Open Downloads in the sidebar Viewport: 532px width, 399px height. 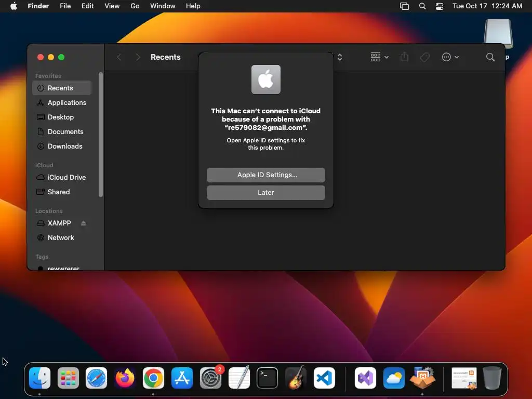pos(62,146)
